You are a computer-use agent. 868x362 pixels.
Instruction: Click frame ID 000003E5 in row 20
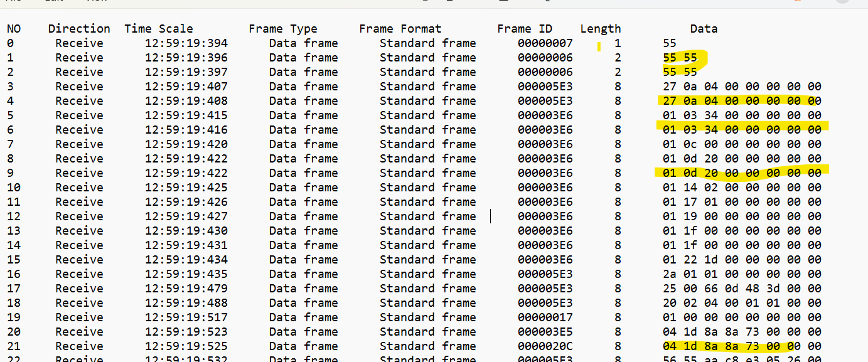click(x=545, y=332)
